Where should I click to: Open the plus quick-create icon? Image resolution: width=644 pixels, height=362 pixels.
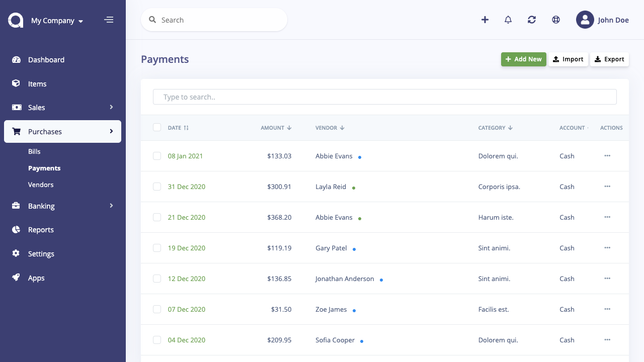point(485,20)
